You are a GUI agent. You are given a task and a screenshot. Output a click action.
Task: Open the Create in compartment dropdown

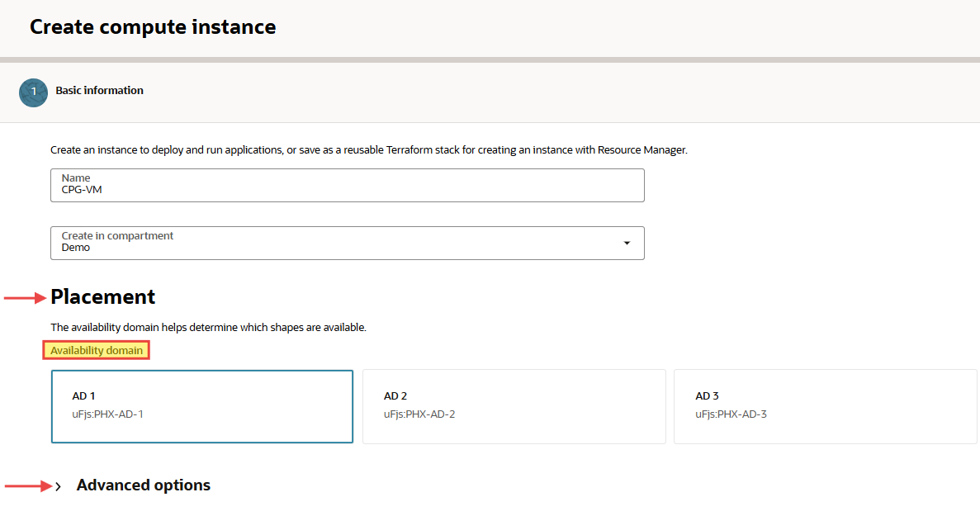coord(347,243)
